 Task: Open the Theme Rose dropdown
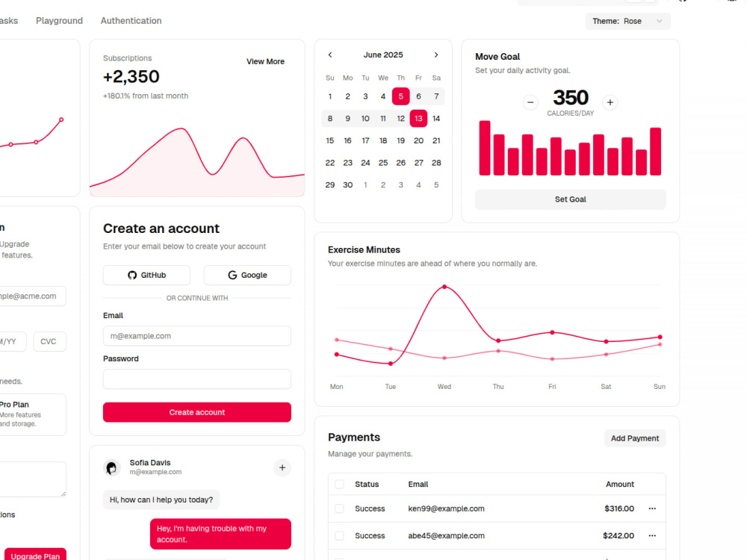tap(628, 21)
